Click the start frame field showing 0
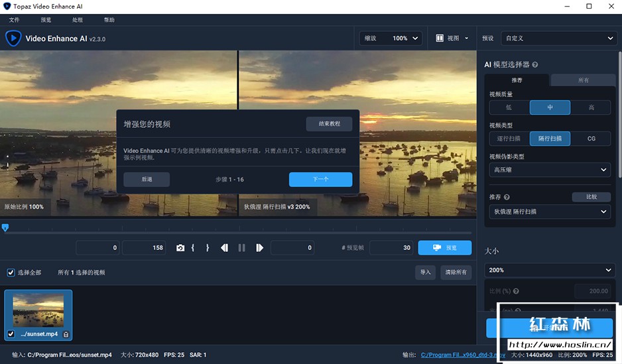Viewport: 622px width, 364px height. pyautogui.click(x=97, y=248)
